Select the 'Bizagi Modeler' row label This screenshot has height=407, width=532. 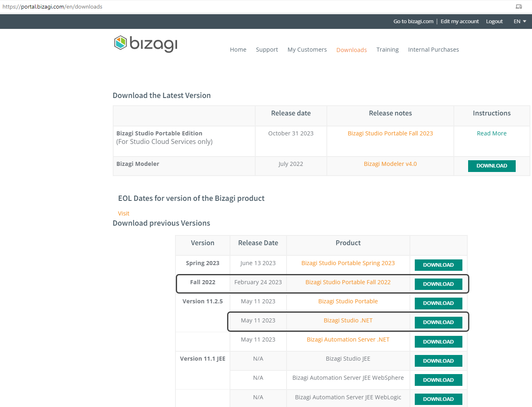[138, 164]
